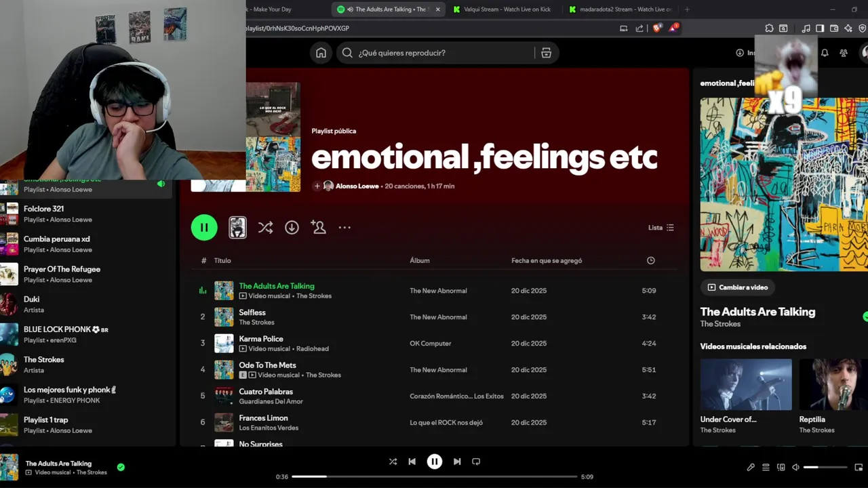Sort by the 'Álbum' column header

[419, 260]
